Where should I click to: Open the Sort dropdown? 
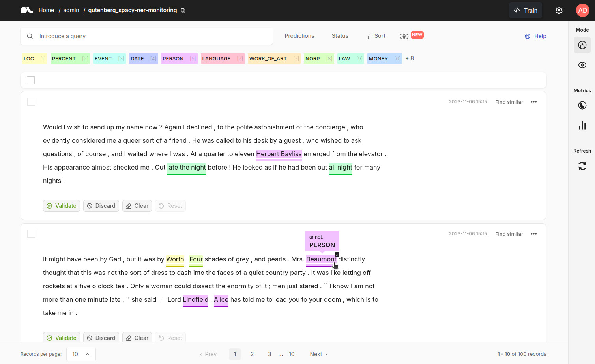[x=376, y=36]
